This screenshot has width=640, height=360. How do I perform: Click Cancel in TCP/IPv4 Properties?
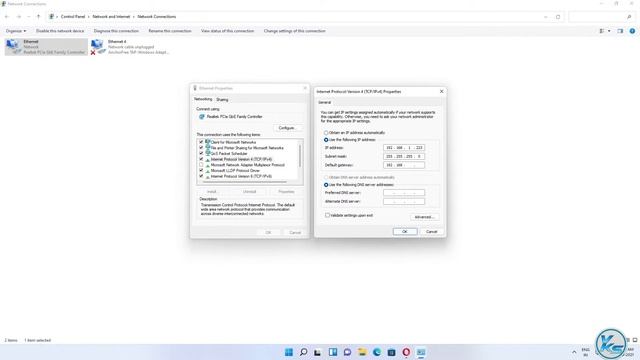(x=431, y=231)
